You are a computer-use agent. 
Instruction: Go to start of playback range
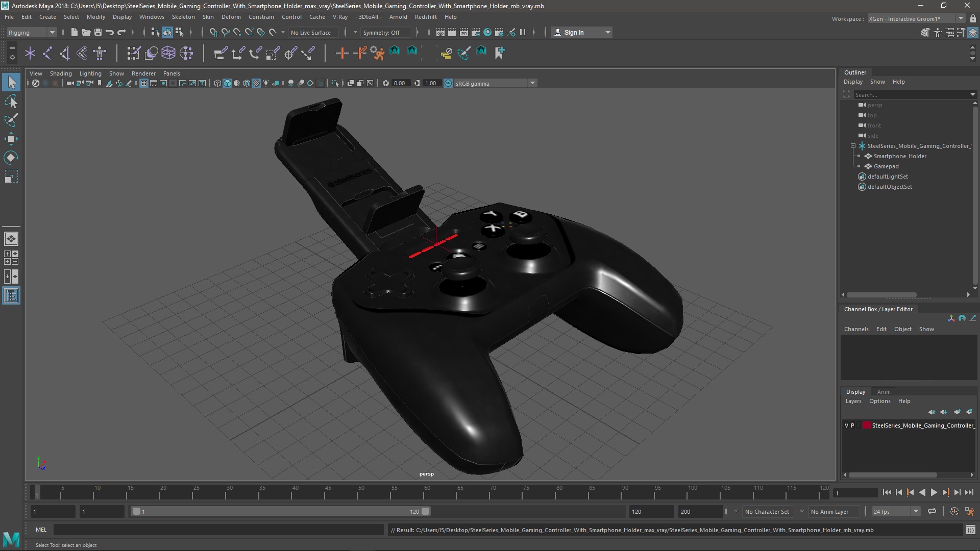(887, 492)
